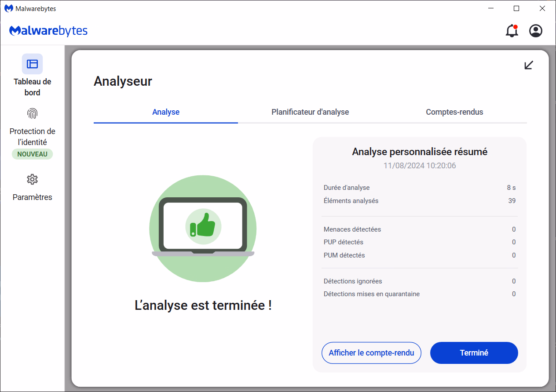The height and width of the screenshot is (392, 556).
Task: Click the 'Durée d'analyse' row label
Action: [x=347, y=188]
